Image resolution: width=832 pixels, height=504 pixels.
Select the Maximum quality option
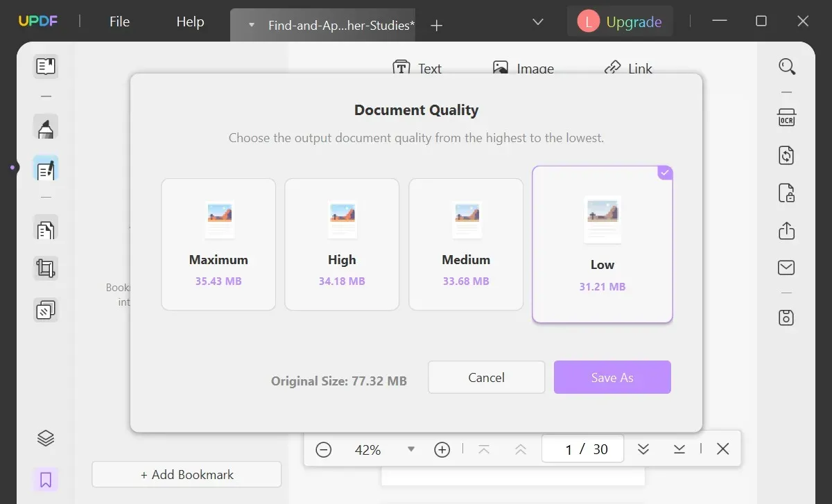tap(218, 244)
